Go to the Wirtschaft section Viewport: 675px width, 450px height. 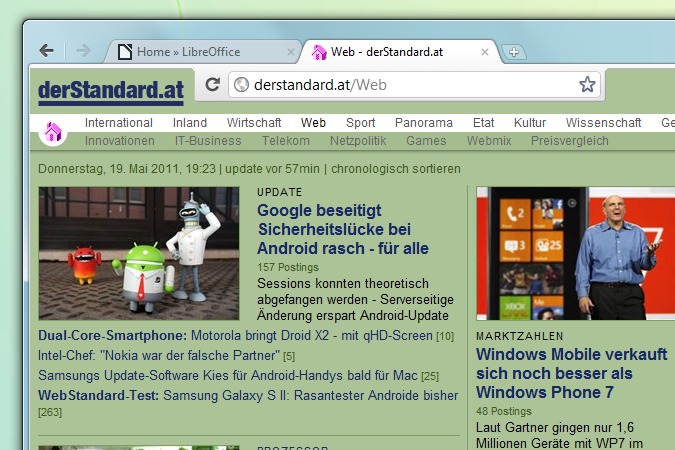[254, 123]
